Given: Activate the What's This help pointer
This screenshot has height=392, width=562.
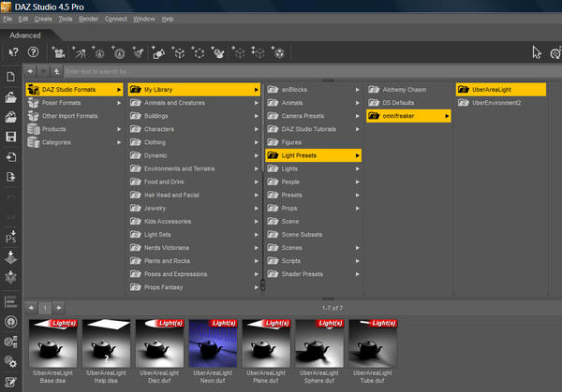Looking at the screenshot, I should coord(14,52).
